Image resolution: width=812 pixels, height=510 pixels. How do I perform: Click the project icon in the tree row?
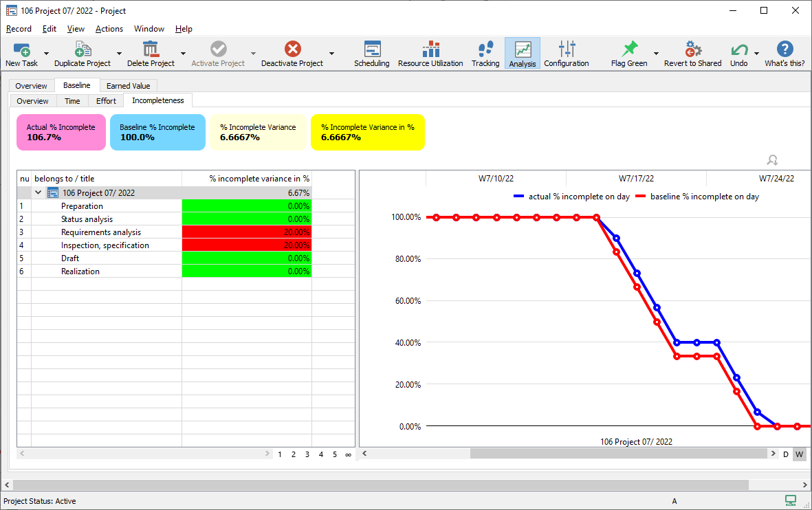(53, 193)
